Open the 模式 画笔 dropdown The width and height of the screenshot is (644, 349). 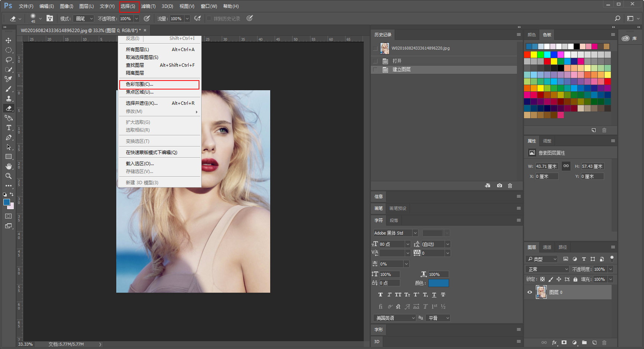[x=84, y=19]
